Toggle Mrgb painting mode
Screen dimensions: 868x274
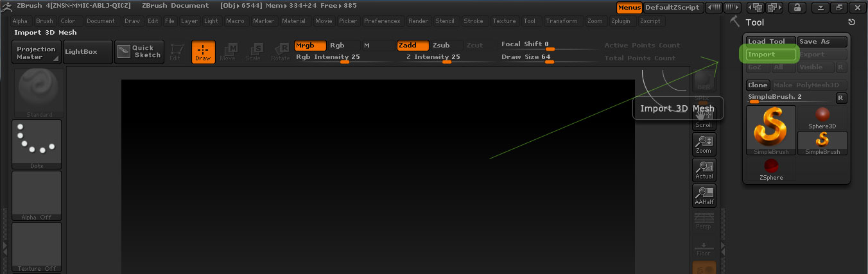(310, 46)
